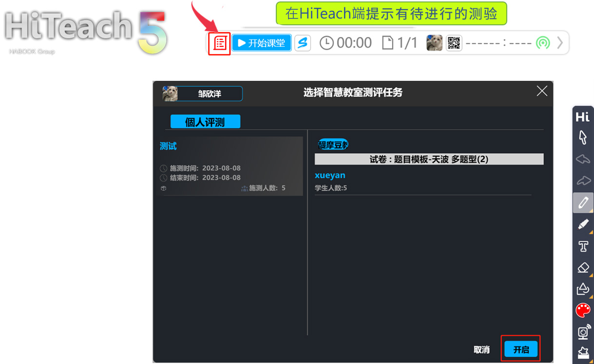This screenshot has width=594, height=364.
Task: Click the green broadcast signal icon
Action: [543, 43]
